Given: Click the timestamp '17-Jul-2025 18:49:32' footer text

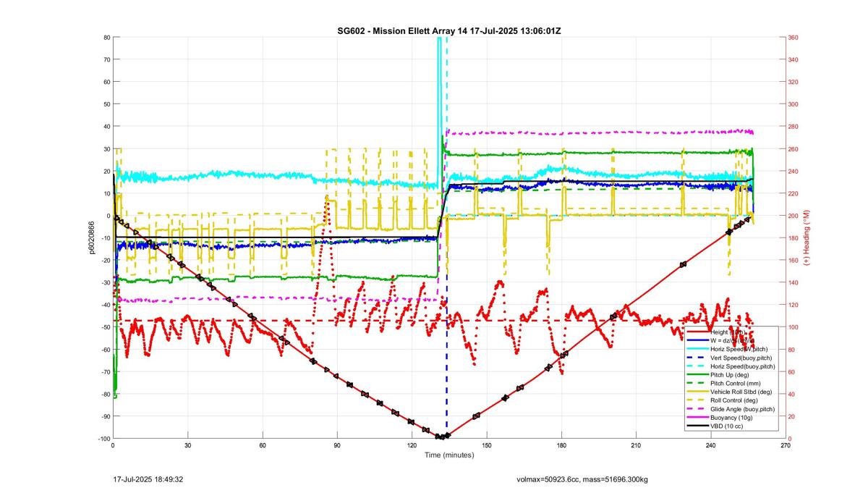Looking at the screenshot, I should pos(148,479).
